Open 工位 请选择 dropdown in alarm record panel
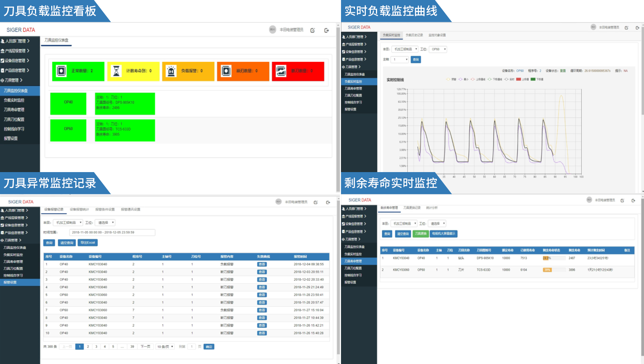644x364 pixels. coord(105,223)
